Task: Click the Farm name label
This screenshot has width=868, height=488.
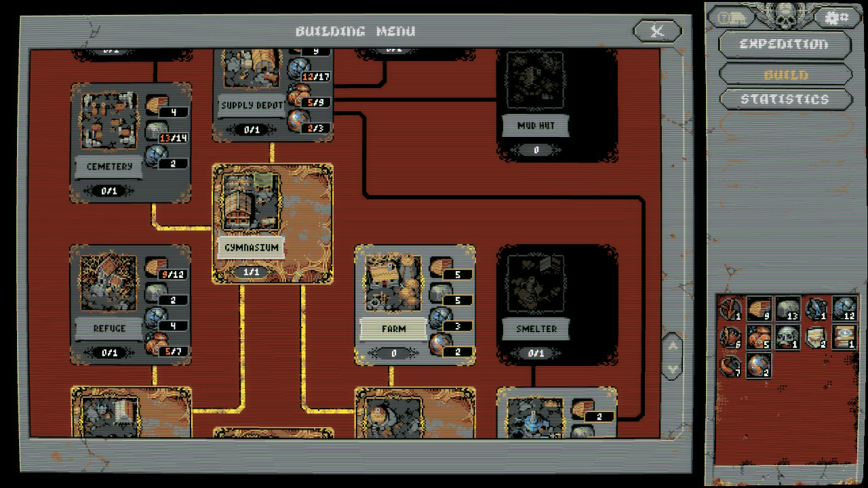Action: pos(394,329)
